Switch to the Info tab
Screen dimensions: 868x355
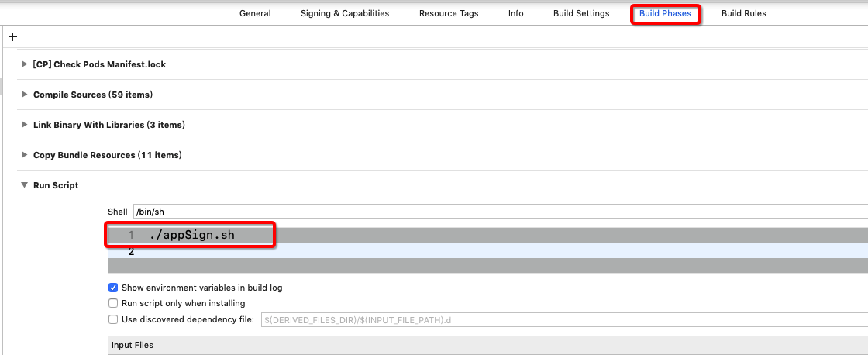[515, 13]
